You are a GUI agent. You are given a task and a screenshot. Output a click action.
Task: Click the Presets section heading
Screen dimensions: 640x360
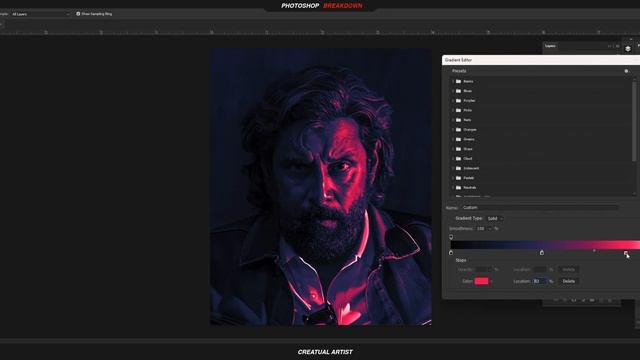point(459,71)
